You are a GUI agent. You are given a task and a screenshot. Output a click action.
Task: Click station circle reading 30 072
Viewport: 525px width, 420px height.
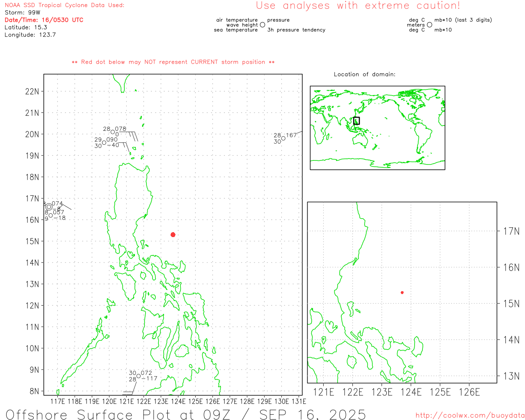139,376
